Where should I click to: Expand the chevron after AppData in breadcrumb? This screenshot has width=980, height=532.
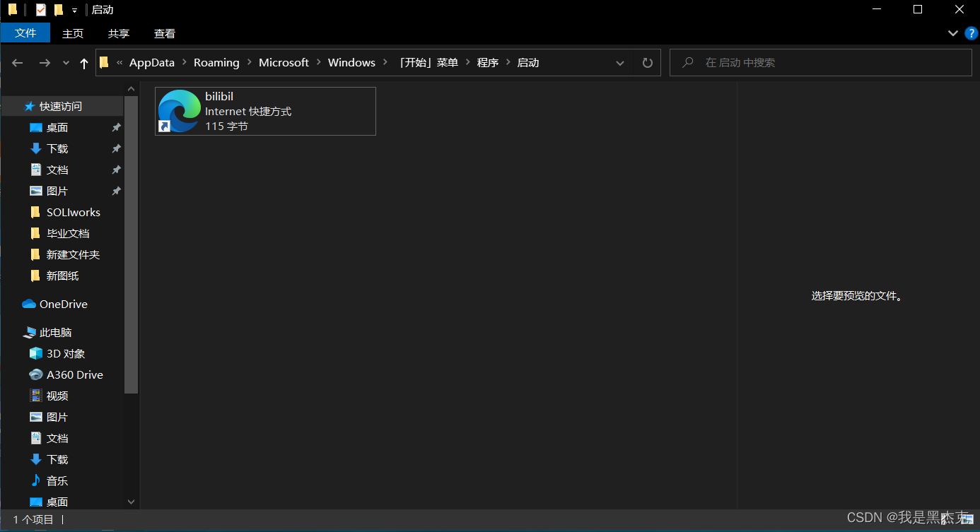point(184,62)
